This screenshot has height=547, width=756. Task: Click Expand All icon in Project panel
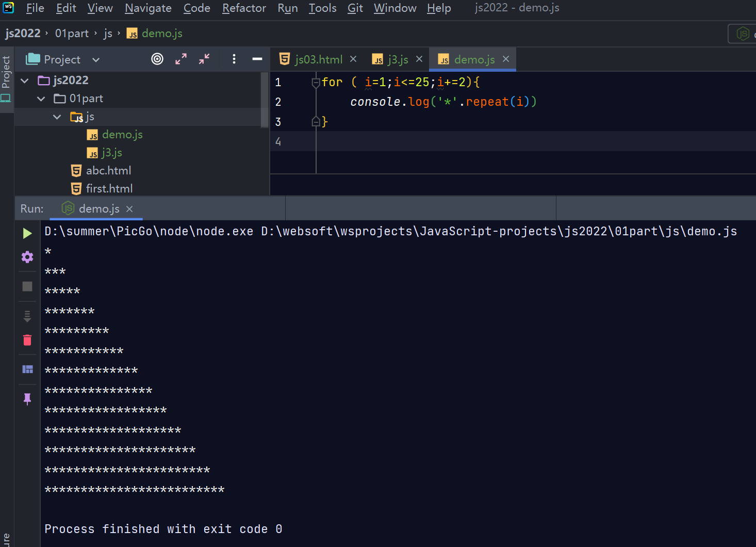(180, 59)
